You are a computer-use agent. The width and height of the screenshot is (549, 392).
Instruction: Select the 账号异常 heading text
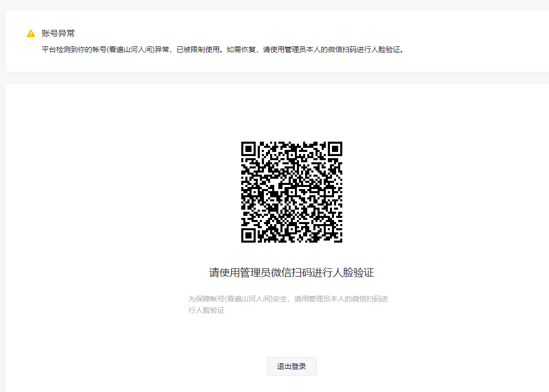[58, 33]
